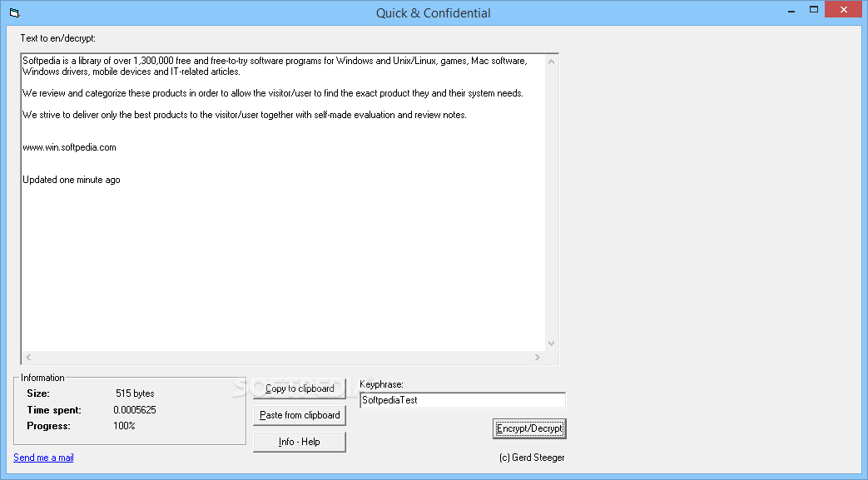Minimize the Quick & Confidential window

pos(791,10)
